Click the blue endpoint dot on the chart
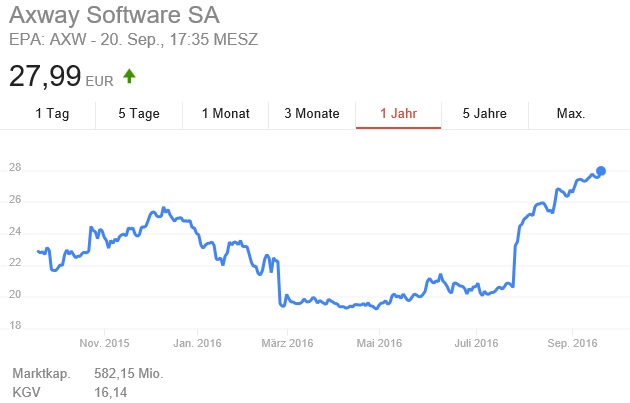The height and width of the screenshot is (403, 630). [x=601, y=170]
